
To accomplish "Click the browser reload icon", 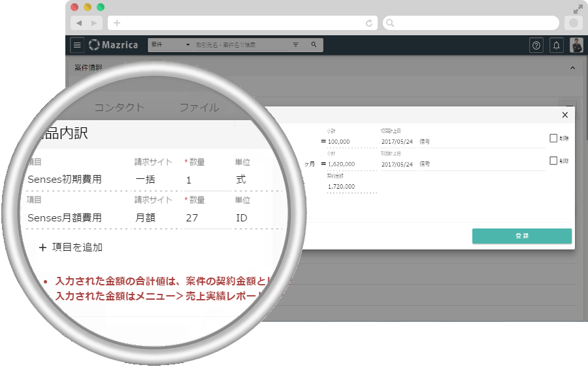I will [x=369, y=23].
